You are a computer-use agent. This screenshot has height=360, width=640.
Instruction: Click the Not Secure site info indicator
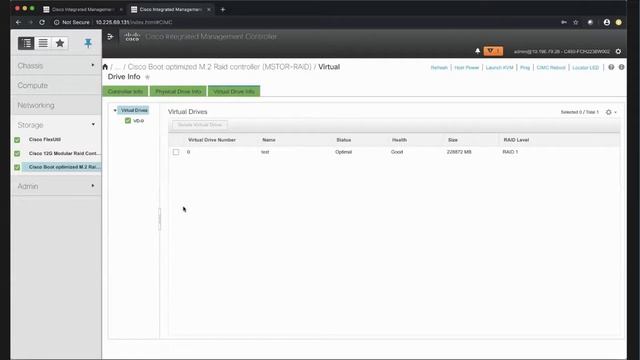click(72, 22)
